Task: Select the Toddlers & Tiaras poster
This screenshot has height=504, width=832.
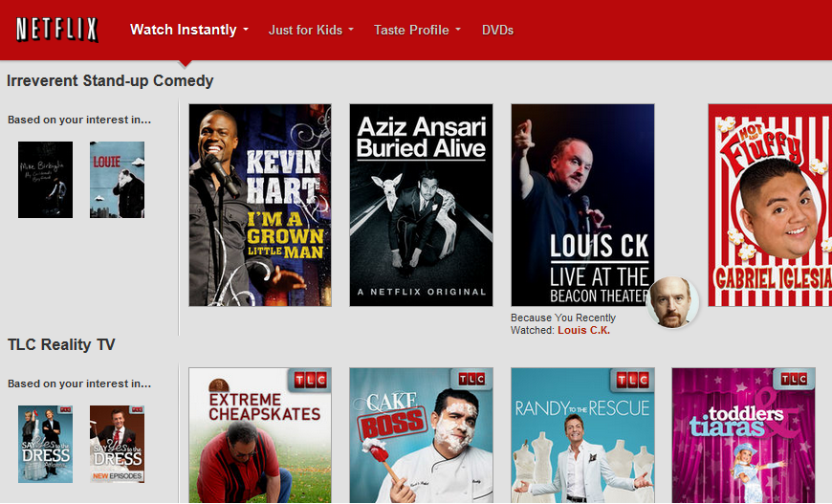Action: pos(743,435)
